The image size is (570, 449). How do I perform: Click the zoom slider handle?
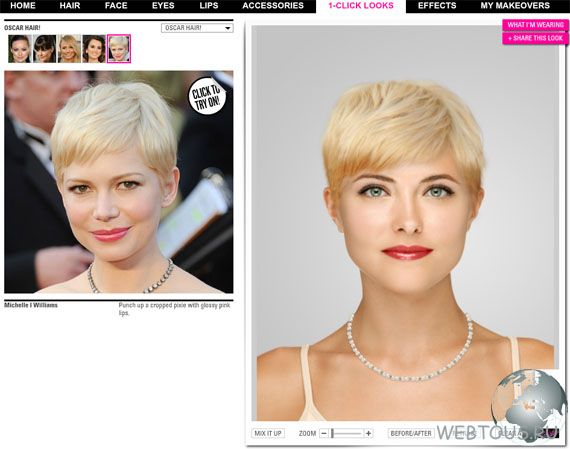pos(332,433)
